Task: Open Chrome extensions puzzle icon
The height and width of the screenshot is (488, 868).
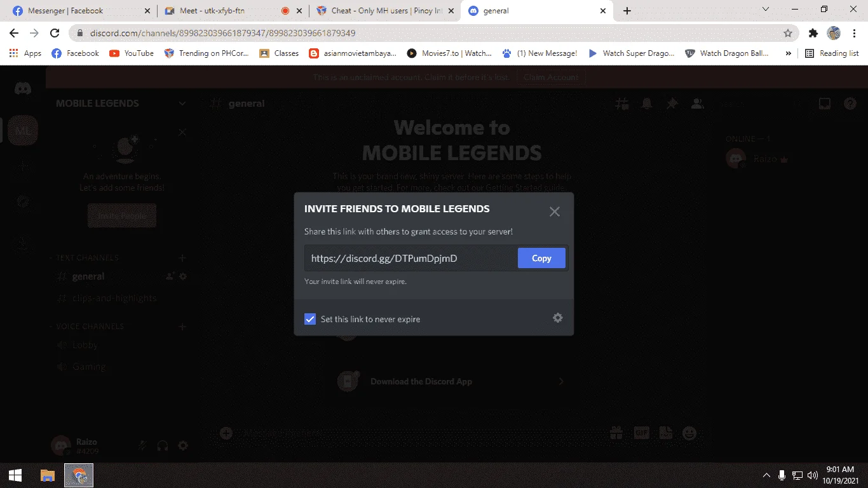Action: click(813, 33)
